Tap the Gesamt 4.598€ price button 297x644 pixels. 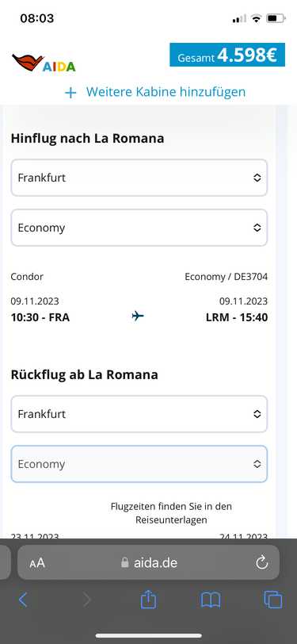pyautogui.click(x=227, y=55)
